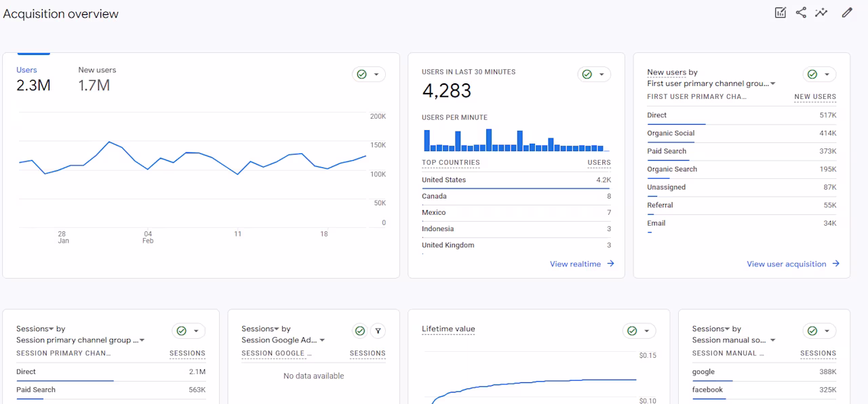Viewport: 868px width, 404px height.
Task: Open Session manual source dimension dropdown
Action: pyautogui.click(x=734, y=340)
